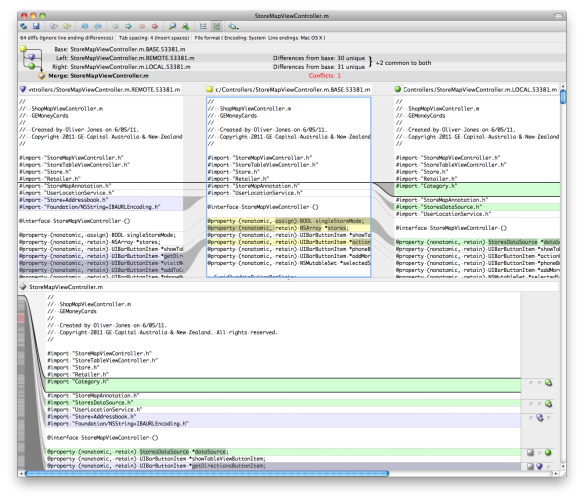Open Find with the magnifying glass icon
Viewport: 584px width, 501px height.
coord(172,26)
